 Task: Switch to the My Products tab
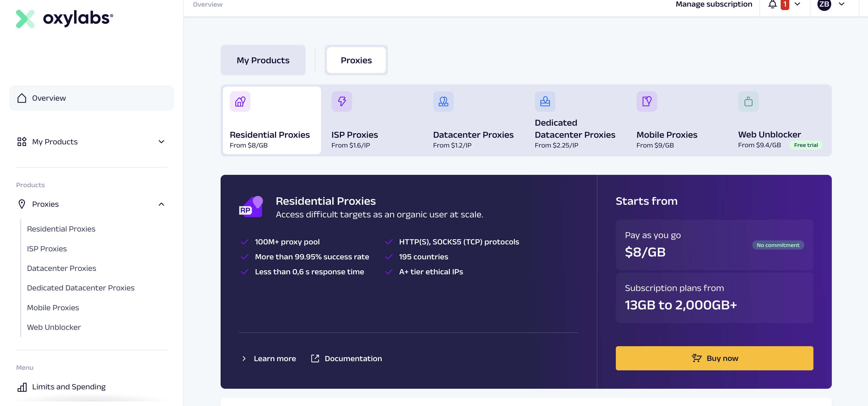click(x=263, y=60)
